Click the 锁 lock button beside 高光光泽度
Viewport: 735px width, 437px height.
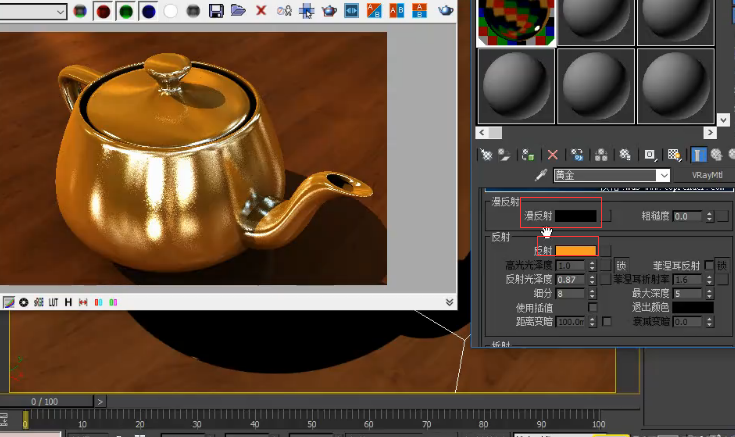click(621, 266)
